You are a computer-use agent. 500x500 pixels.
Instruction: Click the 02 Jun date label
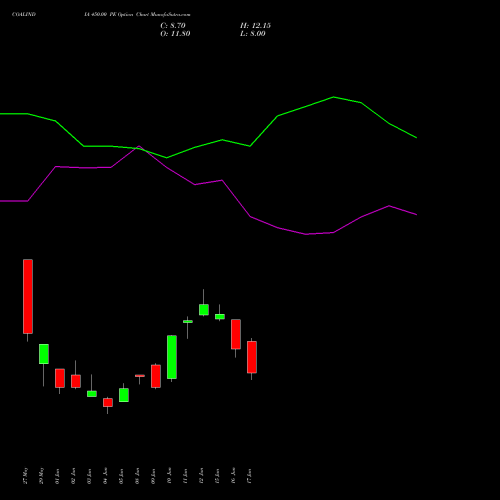click(74, 476)
